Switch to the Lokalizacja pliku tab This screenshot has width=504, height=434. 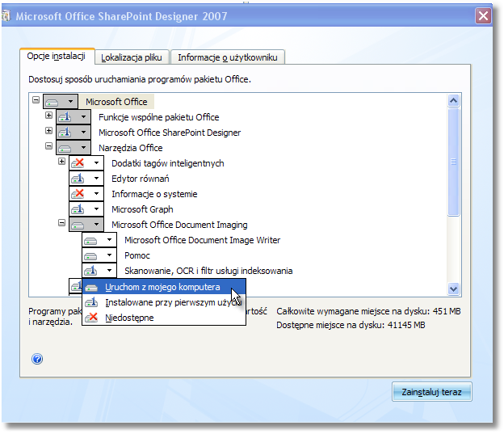pyautogui.click(x=132, y=57)
